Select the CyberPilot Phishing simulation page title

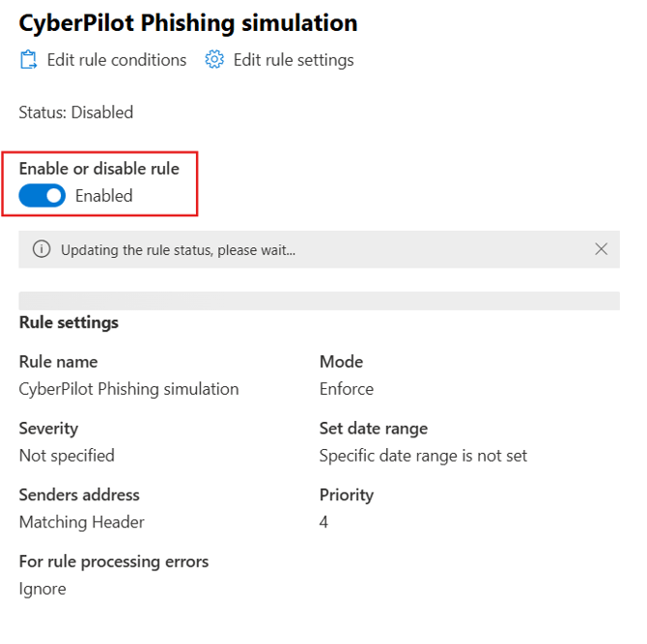pyautogui.click(x=188, y=22)
